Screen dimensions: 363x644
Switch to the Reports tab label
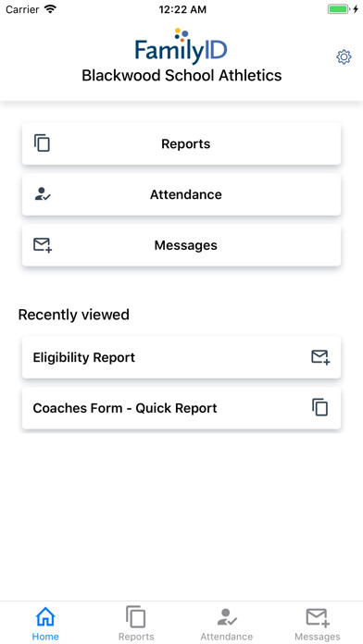pos(136,637)
